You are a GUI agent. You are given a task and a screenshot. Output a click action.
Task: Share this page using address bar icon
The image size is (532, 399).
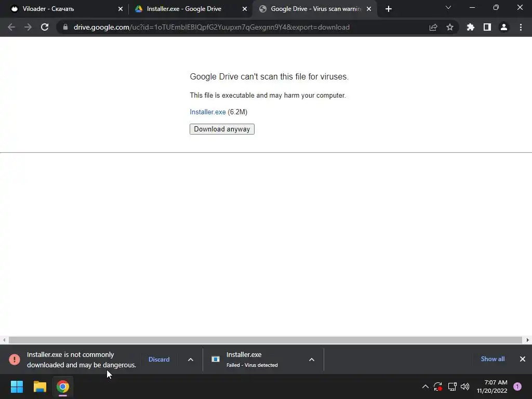click(x=433, y=27)
